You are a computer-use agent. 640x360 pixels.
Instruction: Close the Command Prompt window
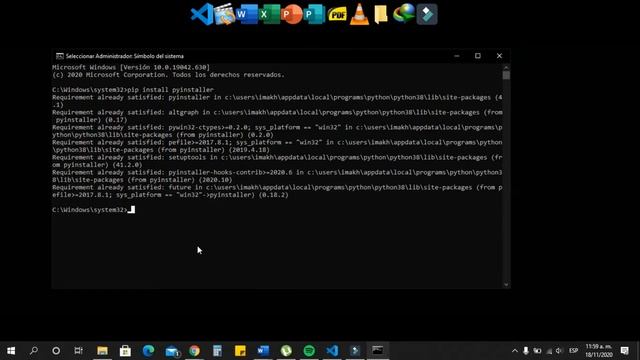[499, 56]
